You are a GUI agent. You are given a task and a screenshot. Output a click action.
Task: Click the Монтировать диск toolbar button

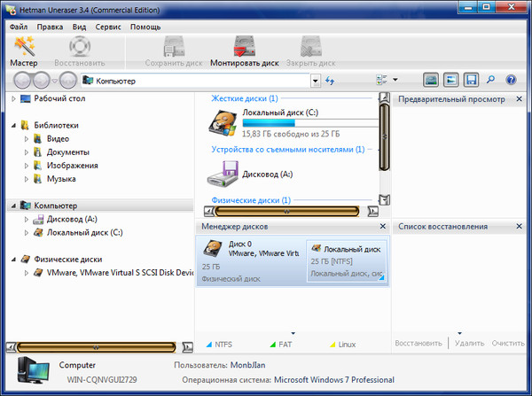coord(244,52)
